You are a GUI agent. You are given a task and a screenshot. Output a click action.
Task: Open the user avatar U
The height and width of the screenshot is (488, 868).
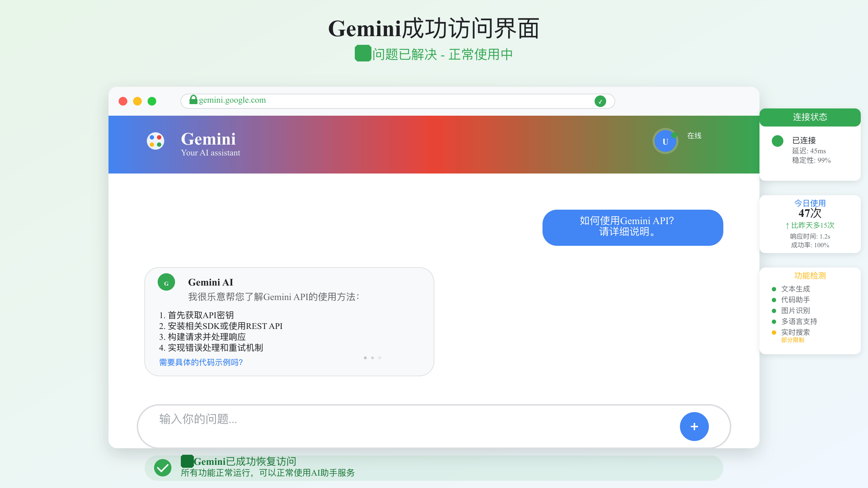pyautogui.click(x=665, y=141)
